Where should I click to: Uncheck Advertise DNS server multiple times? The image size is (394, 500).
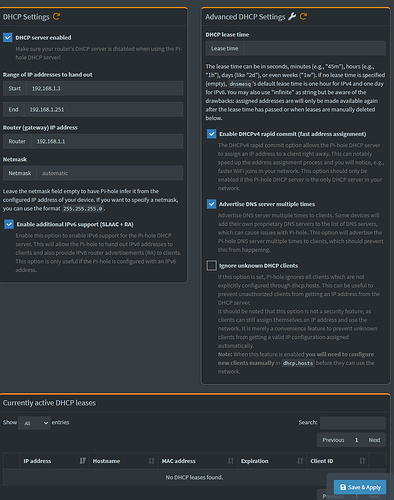(211, 204)
